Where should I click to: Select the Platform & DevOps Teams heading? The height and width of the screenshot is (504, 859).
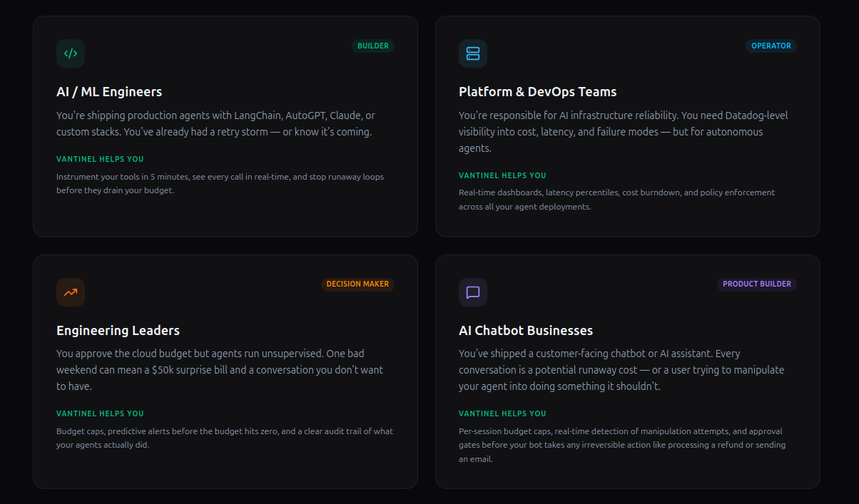coord(537,92)
